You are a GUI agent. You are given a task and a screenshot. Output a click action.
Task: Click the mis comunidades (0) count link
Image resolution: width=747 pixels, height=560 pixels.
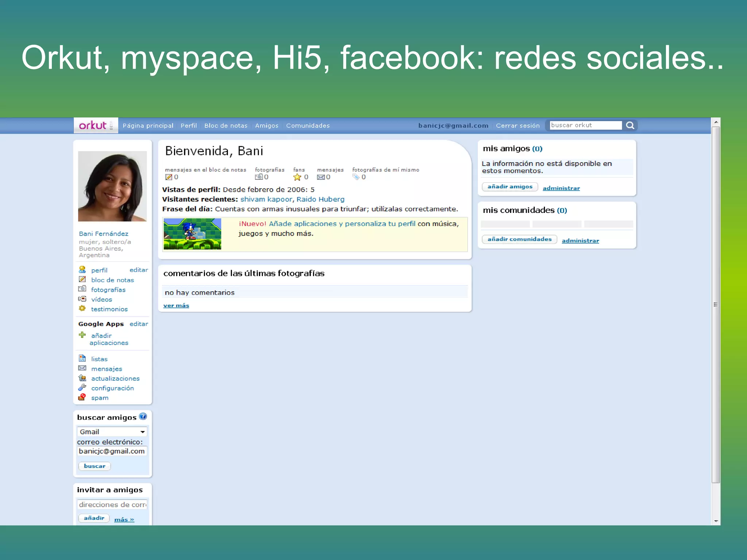(x=562, y=210)
